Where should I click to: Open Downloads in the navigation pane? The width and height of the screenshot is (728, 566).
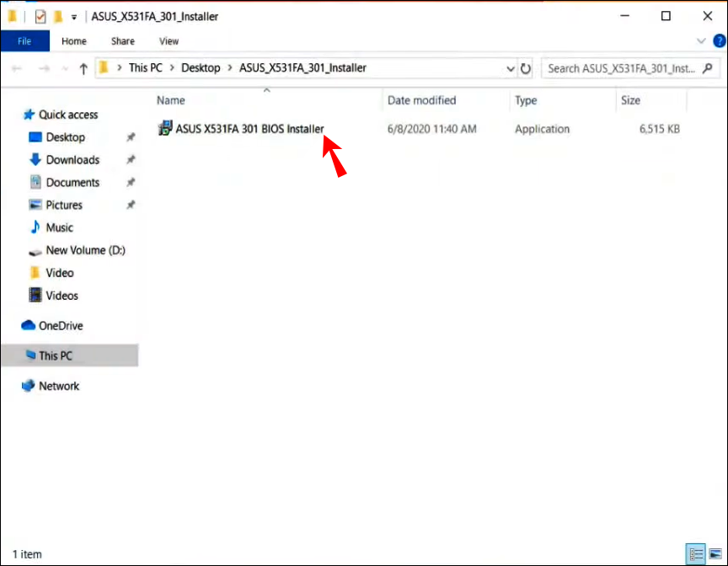pyautogui.click(x=72, y=160)
